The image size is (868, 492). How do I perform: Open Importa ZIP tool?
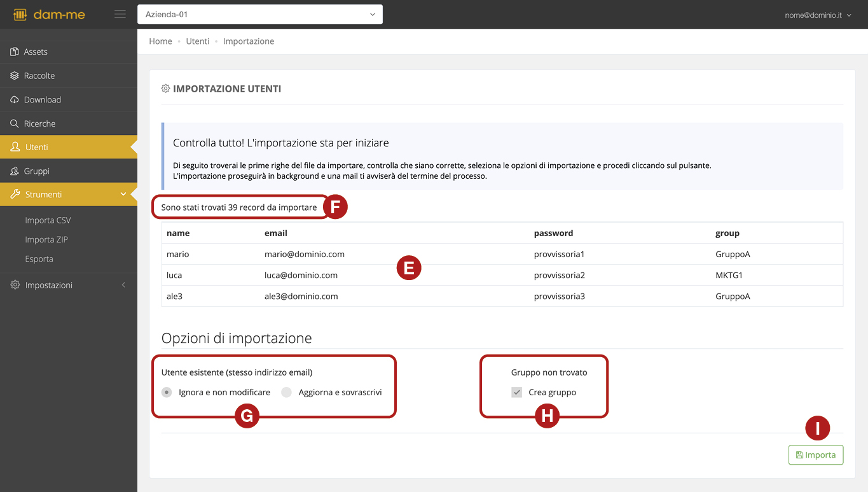tap(46, 239)
